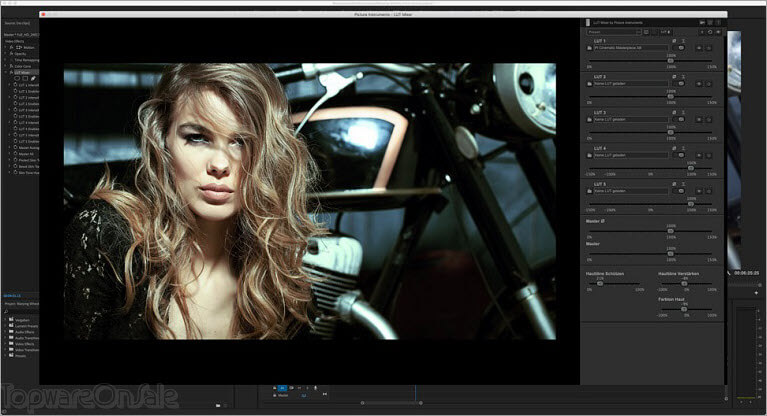Select the rectangle mask tool under LUT Mixer effect
767x416 pixels.
tap(25, 78)
